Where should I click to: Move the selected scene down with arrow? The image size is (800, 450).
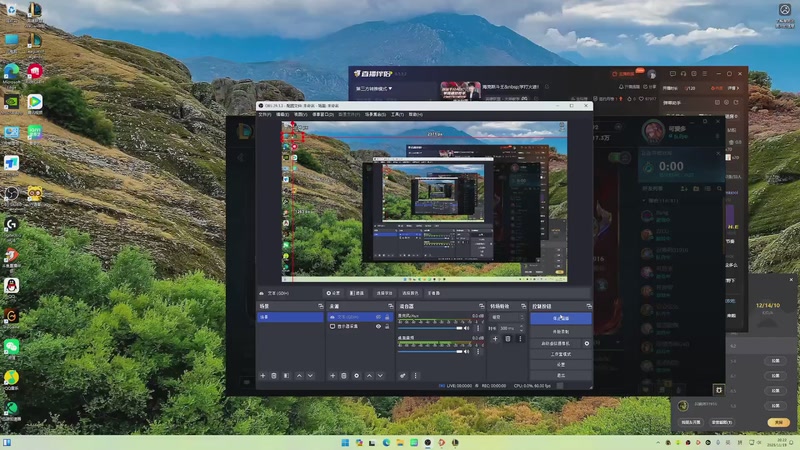(x=311, y=376)
